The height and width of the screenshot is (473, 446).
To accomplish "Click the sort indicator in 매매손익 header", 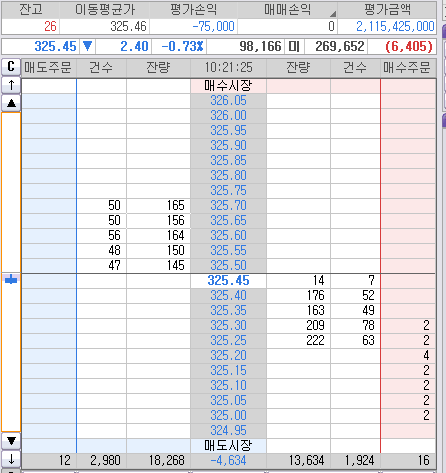I will [333, 14].
